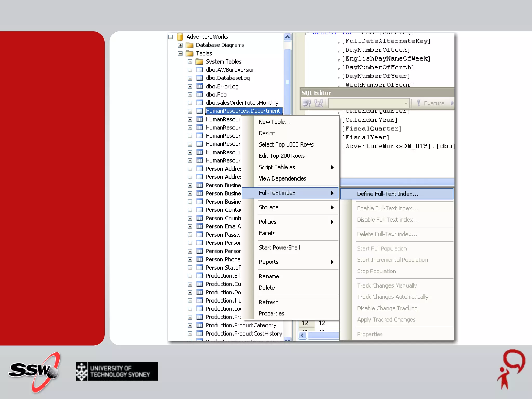This screenshot has width=532, height=399.
Task: Expand the dbo.AWBuildVersion table node
Action: coord(190,70)
